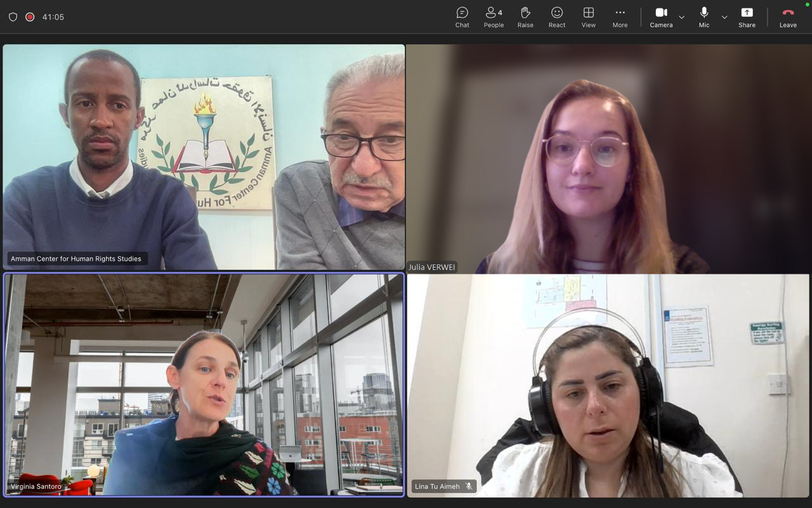Start sharing your screen with Share
This screenshot has height=508, width=812.
pyautogui.click(x=747, y=17)
